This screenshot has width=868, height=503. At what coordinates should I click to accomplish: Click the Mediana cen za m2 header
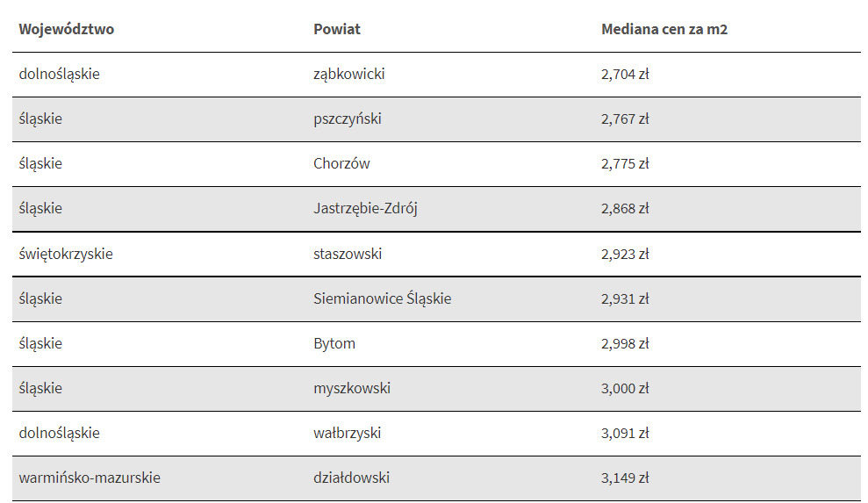tap(664, 29)
